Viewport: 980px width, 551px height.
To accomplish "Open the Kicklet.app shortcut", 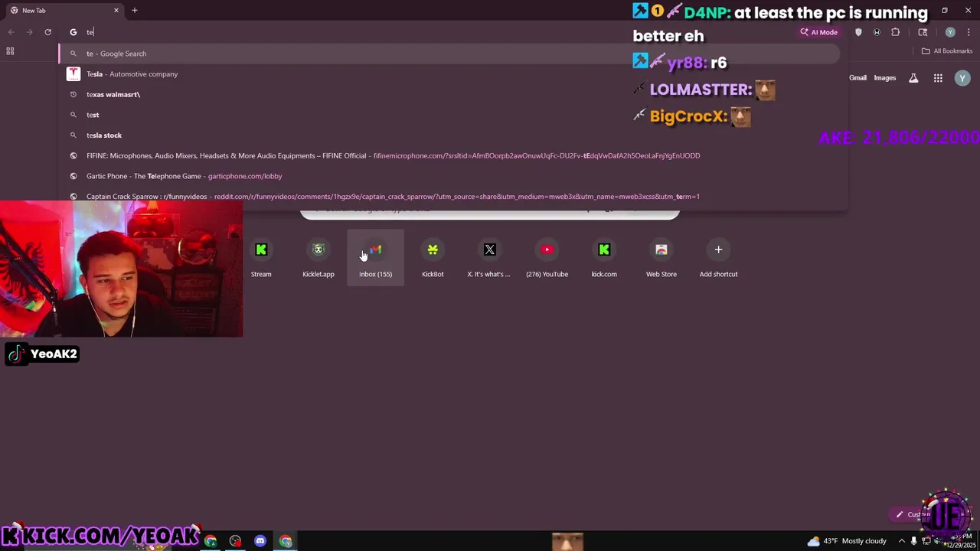I will pyautogui.click(x=318, y=258).
